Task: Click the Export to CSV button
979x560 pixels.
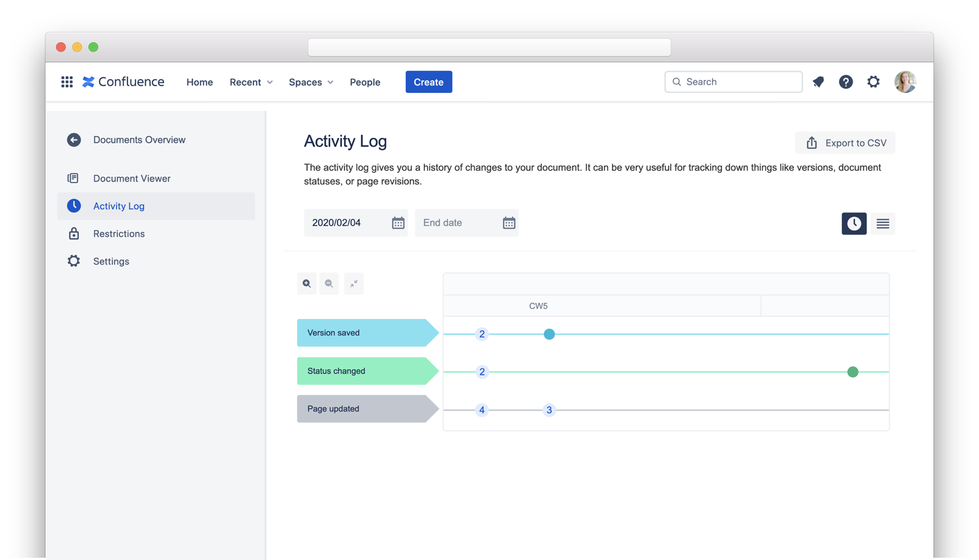Action: click(x=845, y=143)
